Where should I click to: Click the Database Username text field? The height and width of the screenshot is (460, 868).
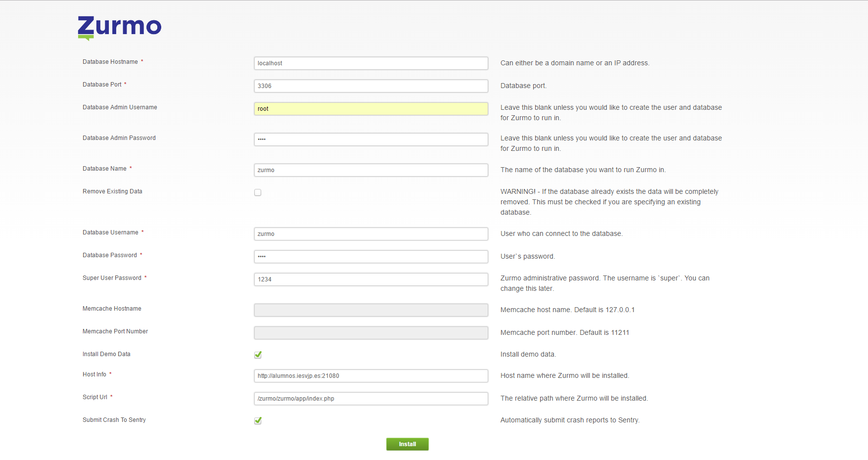370,234
